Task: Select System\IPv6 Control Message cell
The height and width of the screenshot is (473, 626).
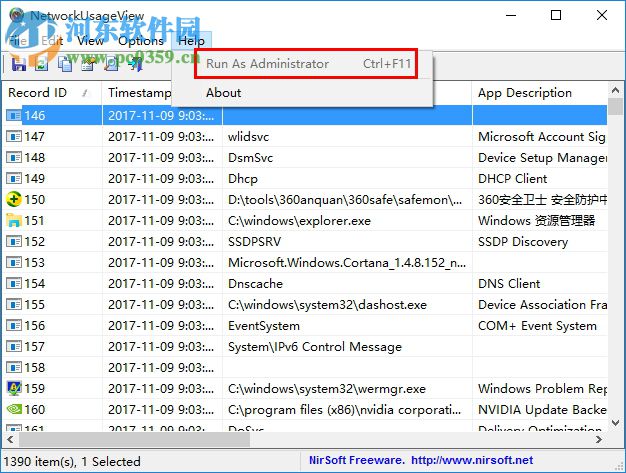Action: click(347, 346)
